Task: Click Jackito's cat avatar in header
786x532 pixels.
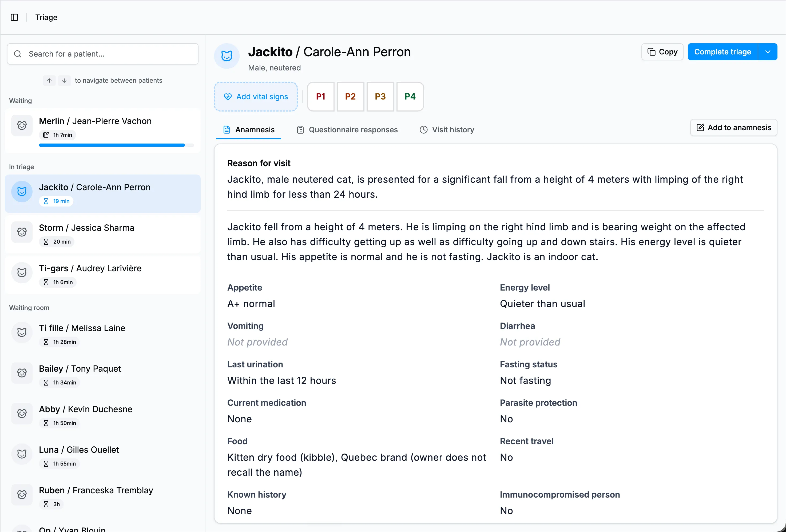Action: coord(227,56)
